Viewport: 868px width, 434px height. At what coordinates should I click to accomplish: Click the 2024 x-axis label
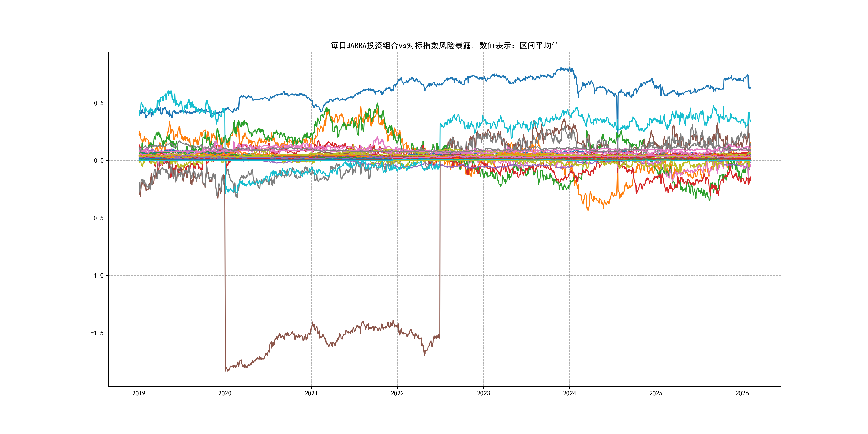(x=570, y=393)
